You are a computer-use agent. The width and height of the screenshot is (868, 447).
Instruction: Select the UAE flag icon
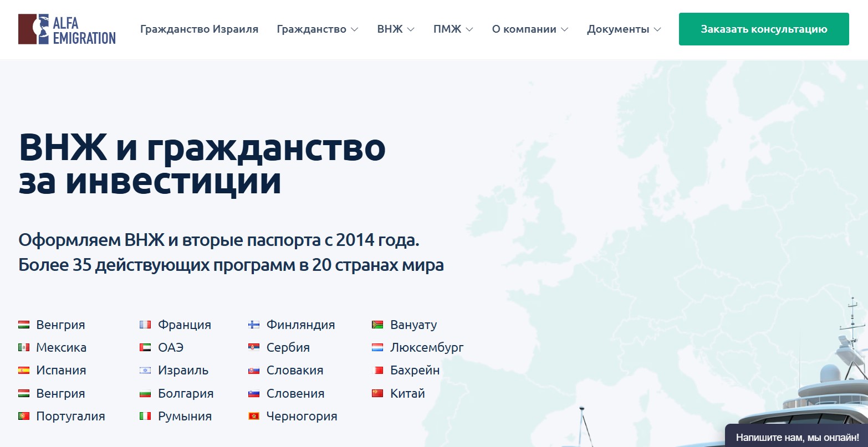145,347
